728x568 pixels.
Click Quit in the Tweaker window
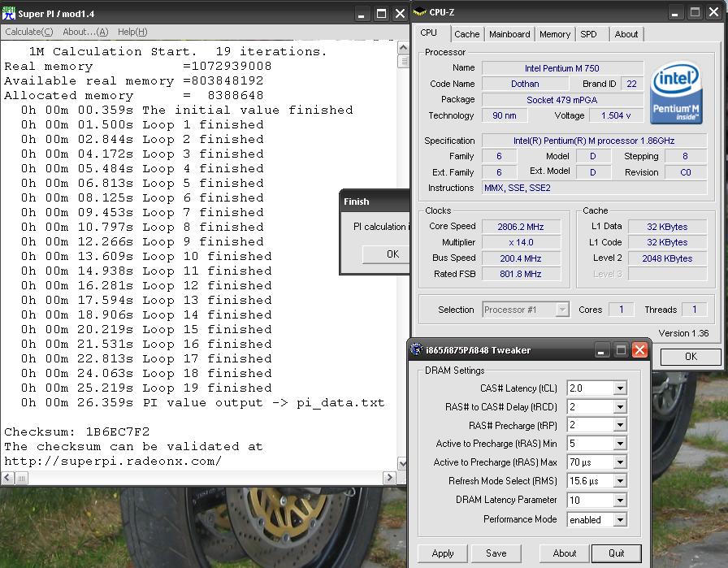[616, 553]
